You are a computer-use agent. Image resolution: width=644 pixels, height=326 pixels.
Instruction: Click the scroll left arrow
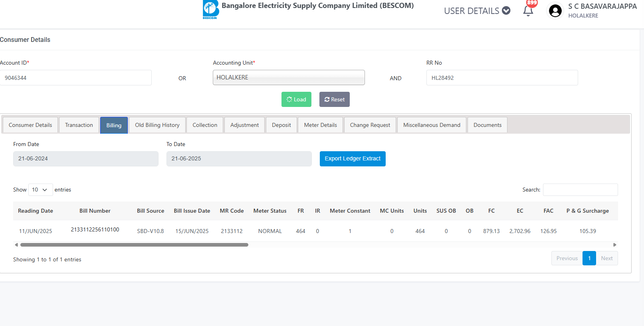click(x=16, y=245)
